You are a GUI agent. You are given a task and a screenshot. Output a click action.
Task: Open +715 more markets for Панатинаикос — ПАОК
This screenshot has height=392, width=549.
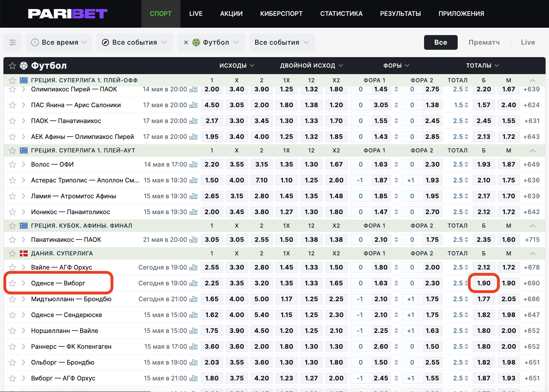pos(532,240)
